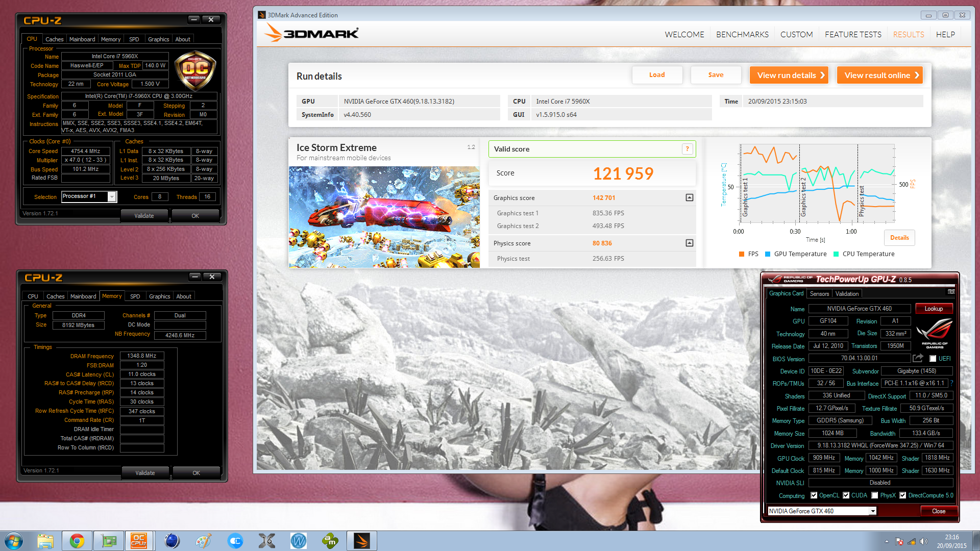This screenshot has height=551, width=980.
Task: Open Graphics tab in top CPU-Z window
Action: [x=158, y=39]
